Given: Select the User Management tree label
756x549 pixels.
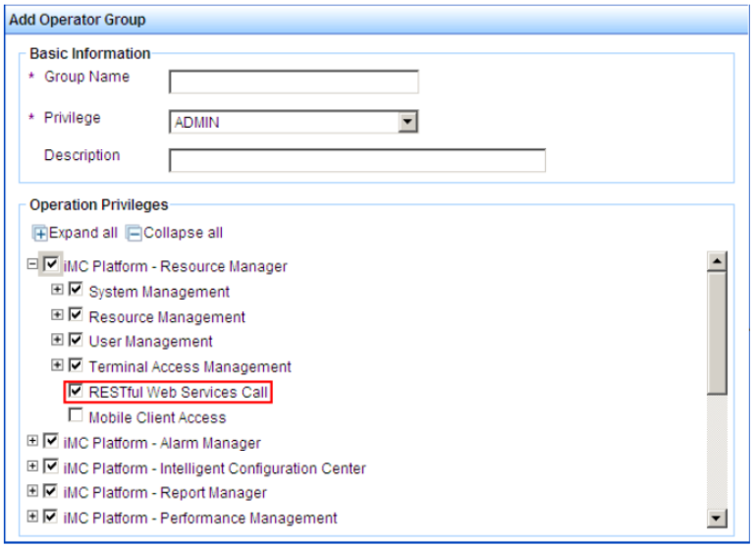Looking at the screenshot, I should click(150, 342).
